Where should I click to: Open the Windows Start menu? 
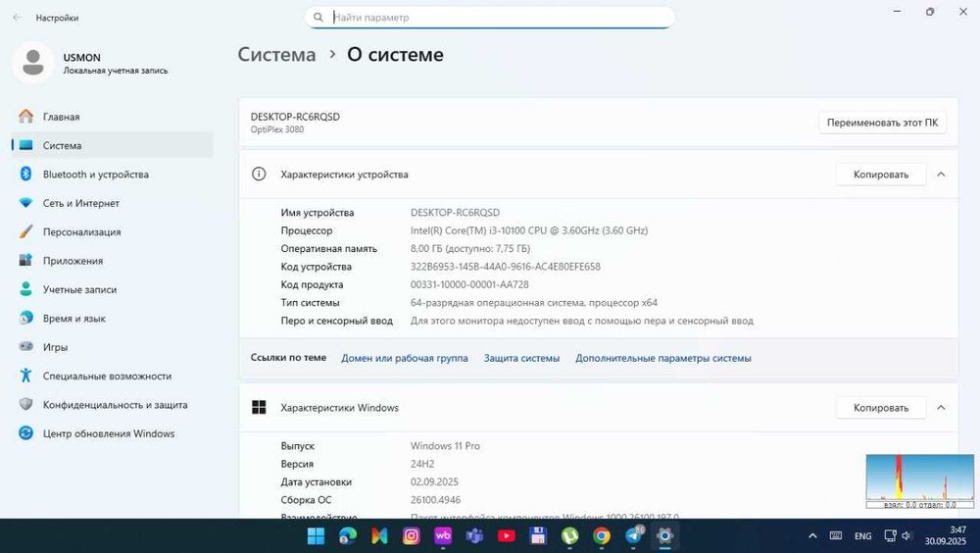317,535
